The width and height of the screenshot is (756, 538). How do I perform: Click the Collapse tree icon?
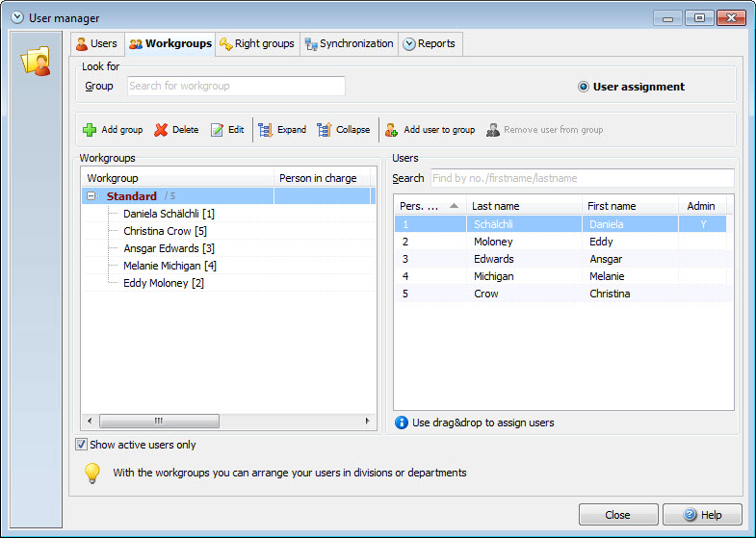tap(324, 130)
